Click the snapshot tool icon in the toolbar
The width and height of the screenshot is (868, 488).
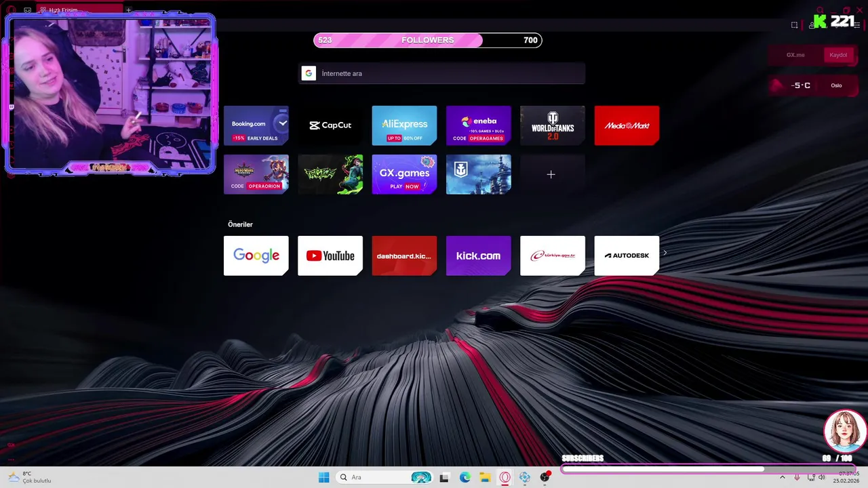(x=795, y=25)
